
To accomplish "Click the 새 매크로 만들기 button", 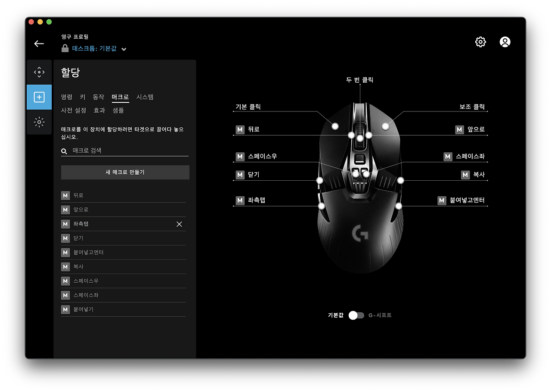I will click(125, 172).
